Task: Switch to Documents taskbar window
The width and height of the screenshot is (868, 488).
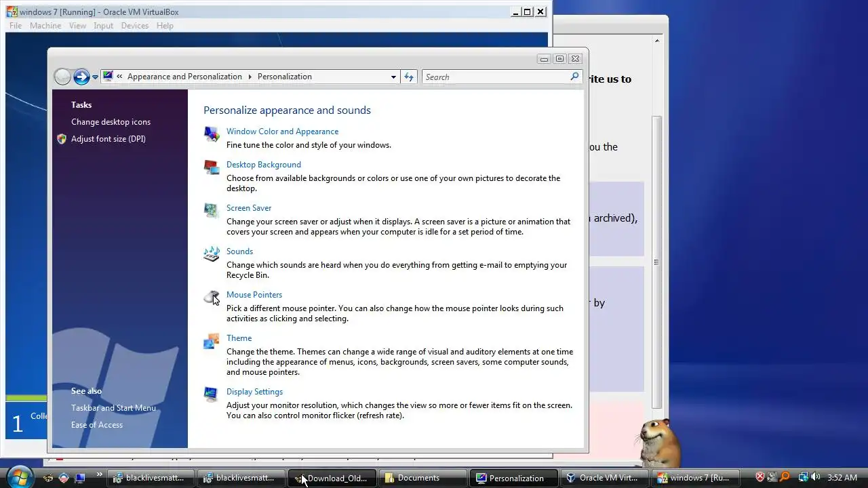Action: click(422, 478)
